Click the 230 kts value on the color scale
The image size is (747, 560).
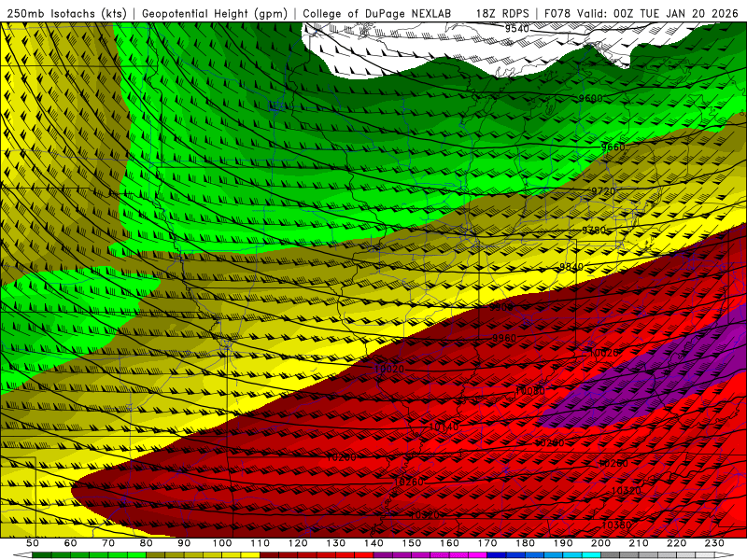click(714, 543)
